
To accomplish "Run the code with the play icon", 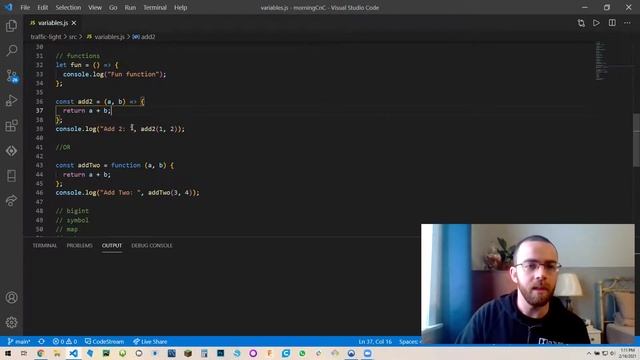I will click(596, 23).
